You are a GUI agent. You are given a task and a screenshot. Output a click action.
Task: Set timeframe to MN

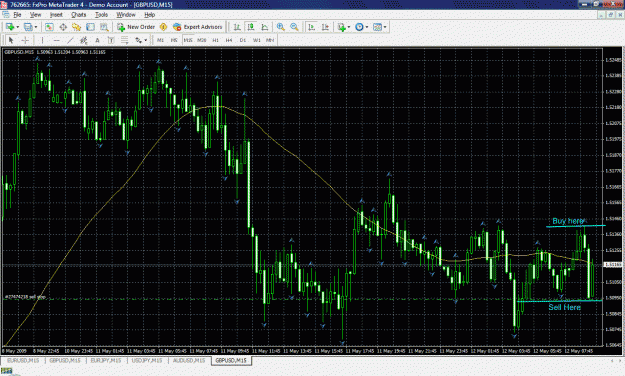(x=270, y=40)
